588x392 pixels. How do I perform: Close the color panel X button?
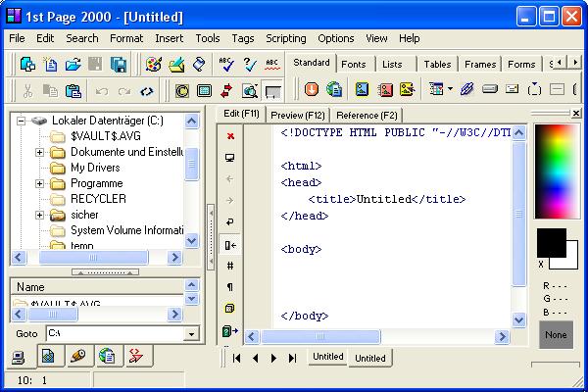coord(576,113)
